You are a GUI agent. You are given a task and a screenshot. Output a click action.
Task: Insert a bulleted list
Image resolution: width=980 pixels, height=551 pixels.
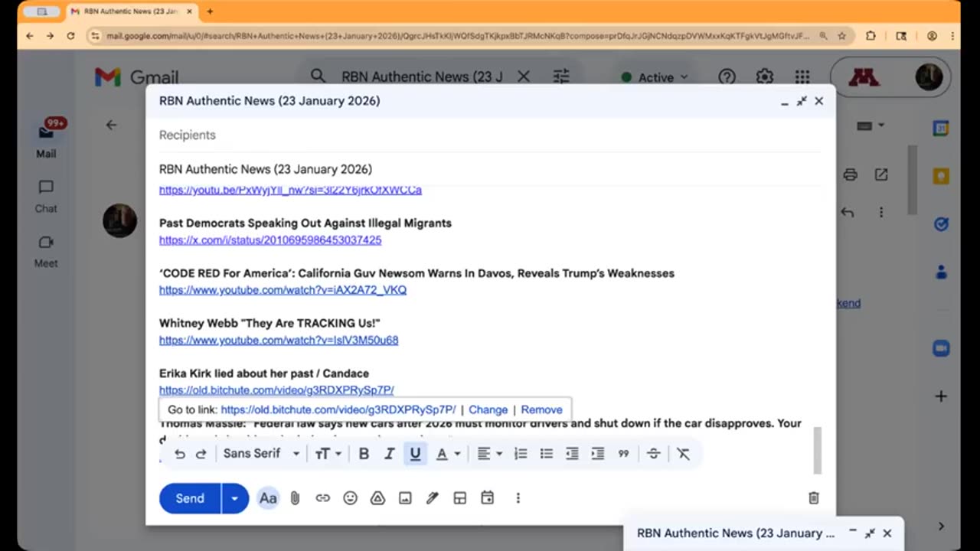click(546, 454)
